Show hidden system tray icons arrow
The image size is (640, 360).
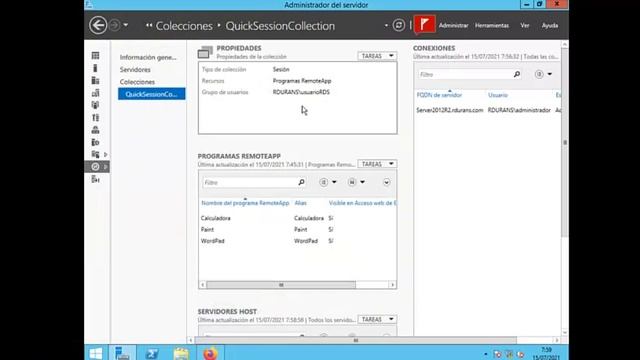[486, 354]
